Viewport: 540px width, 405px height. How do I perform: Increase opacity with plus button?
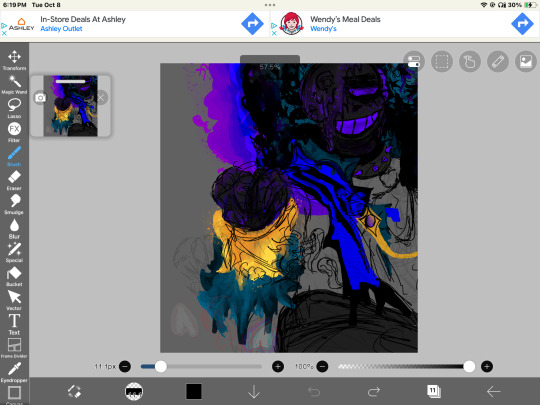pyautogui.click(x=487, y=366)
